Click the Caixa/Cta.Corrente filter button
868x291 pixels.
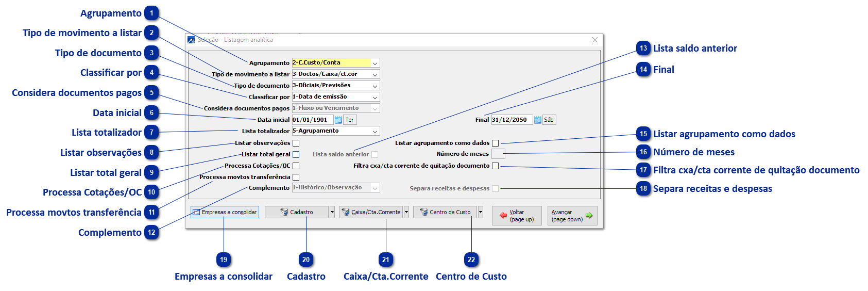371,212
